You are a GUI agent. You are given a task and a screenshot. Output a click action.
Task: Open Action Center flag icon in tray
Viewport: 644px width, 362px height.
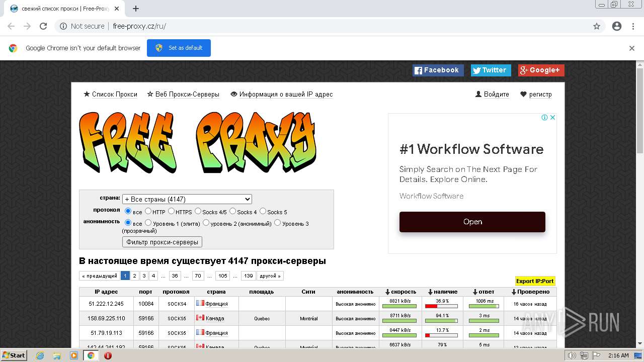tap(596, 355)
